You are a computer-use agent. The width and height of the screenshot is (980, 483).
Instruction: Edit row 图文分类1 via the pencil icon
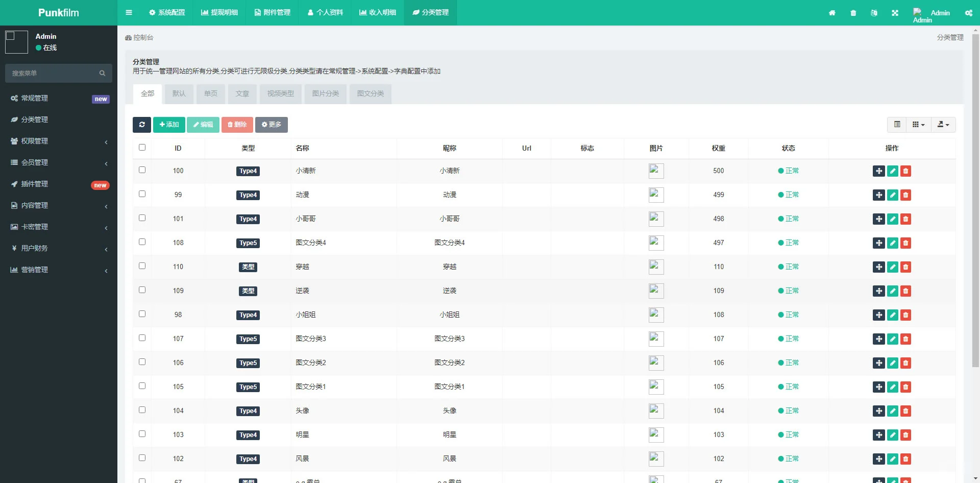coord(892,387)
